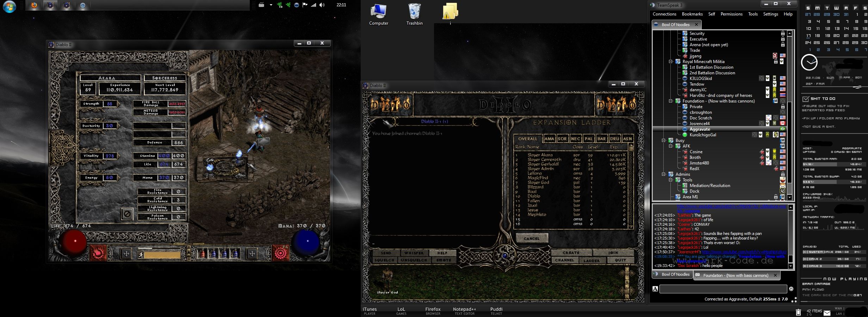Click the Fire Ball left skill icon

[99, 253]
